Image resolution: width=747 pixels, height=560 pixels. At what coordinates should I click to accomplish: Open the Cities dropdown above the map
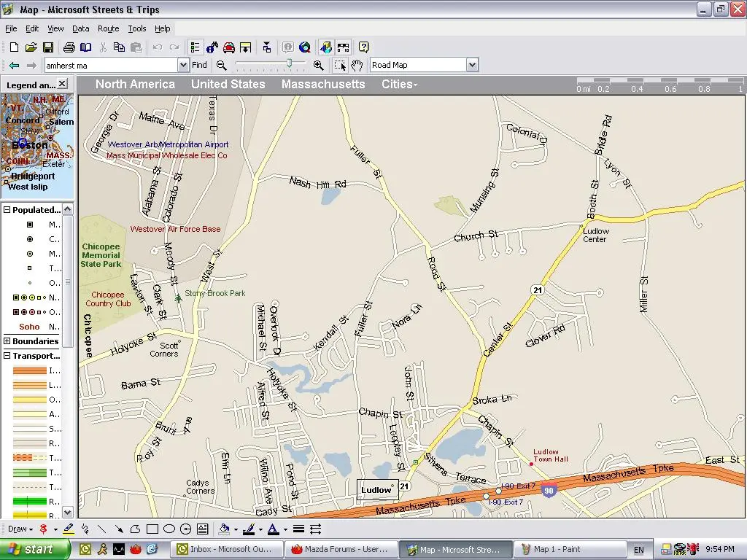399,84
